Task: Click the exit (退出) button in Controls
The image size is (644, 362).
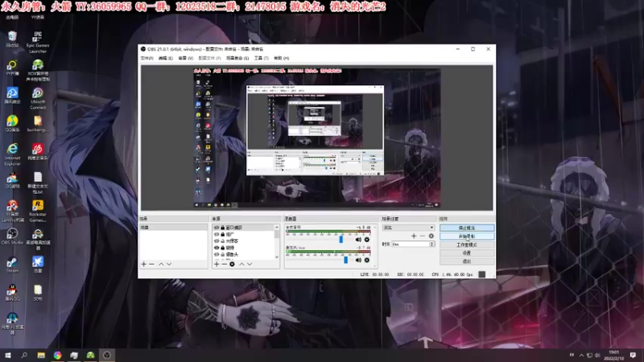Action: click(x=467, y=261)
